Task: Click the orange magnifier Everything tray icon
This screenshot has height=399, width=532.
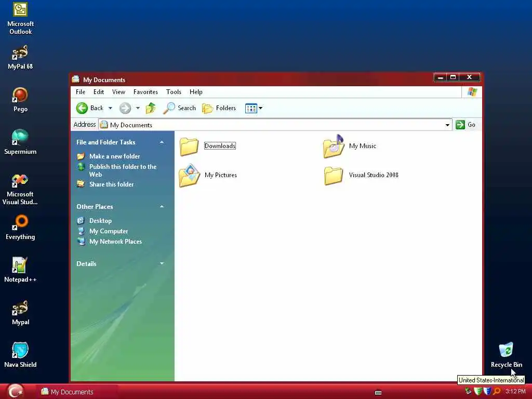Action: coord(497,392)
